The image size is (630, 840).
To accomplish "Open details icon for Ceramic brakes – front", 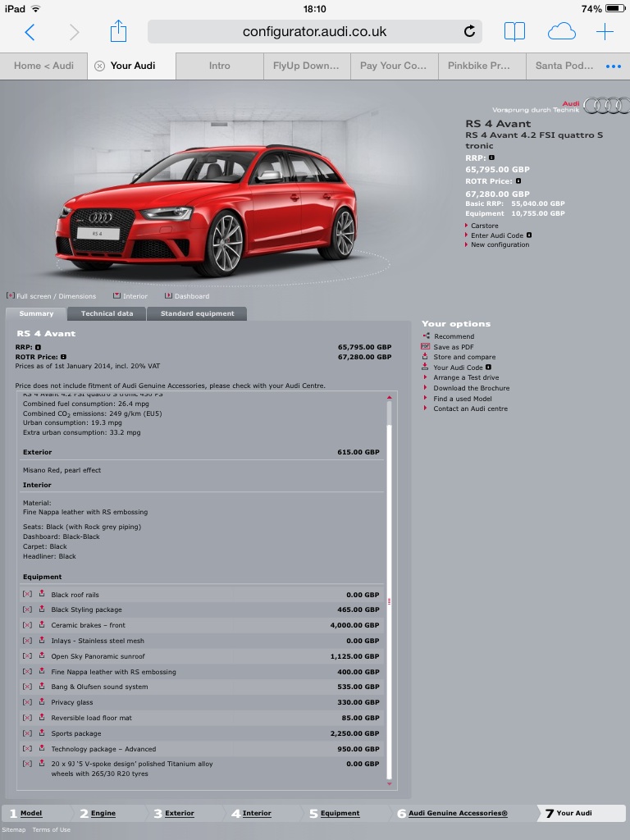I will pyautogui.click(x=42, y=624).
